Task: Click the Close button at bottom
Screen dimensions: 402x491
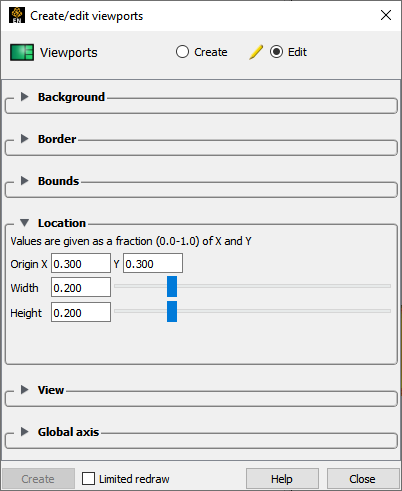Action: [x=363, y=479]
